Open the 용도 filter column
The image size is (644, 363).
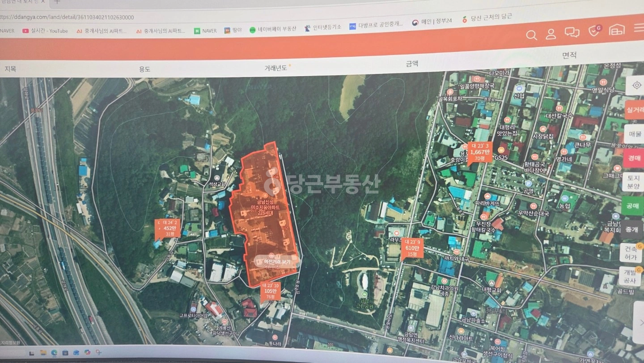point(144,68)
